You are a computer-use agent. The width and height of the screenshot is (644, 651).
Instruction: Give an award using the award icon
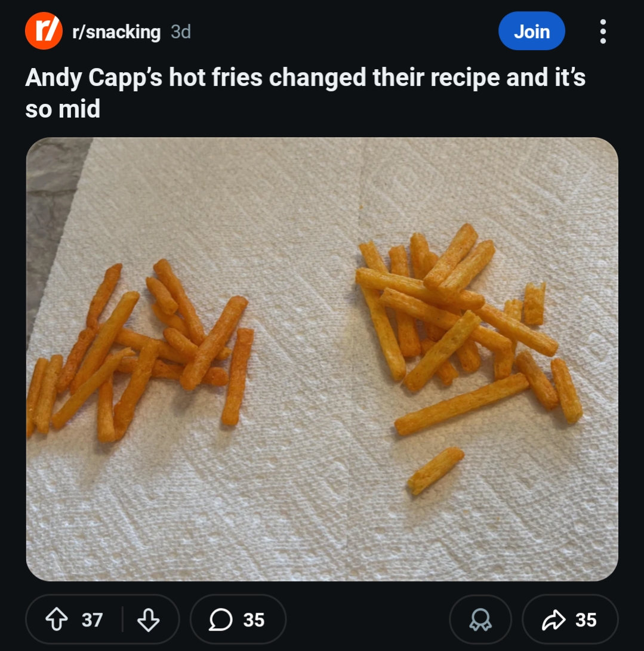pos(479,620)
